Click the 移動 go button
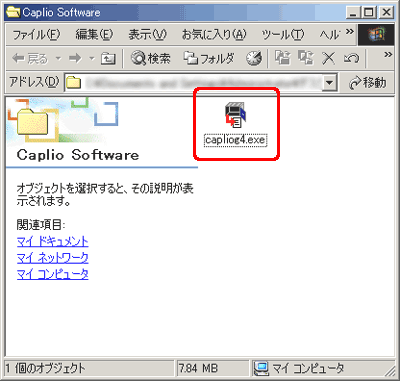This screenshot has width=400, height=381. coord(367,82)
